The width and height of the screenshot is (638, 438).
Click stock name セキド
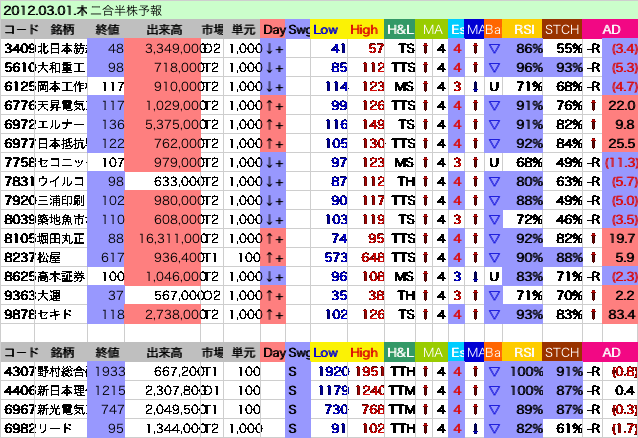55,315
